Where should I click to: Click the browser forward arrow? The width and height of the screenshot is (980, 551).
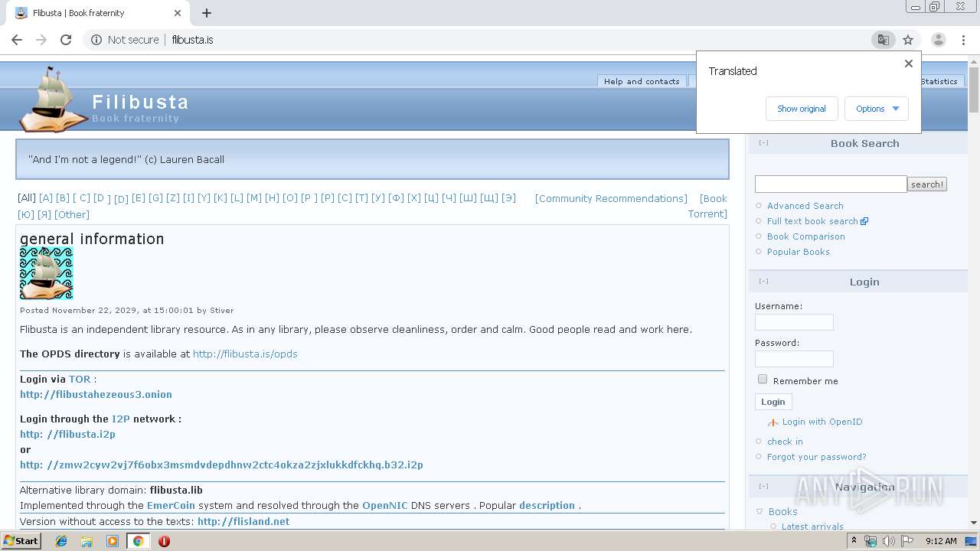(x=41, y=40)
